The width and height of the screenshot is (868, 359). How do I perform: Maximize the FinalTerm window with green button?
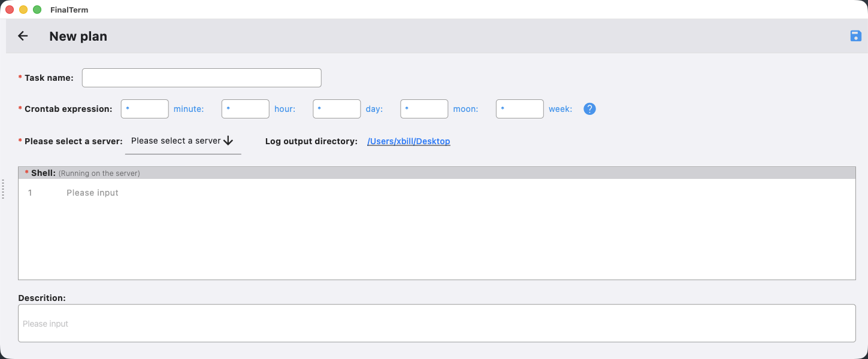click(37, 10)
